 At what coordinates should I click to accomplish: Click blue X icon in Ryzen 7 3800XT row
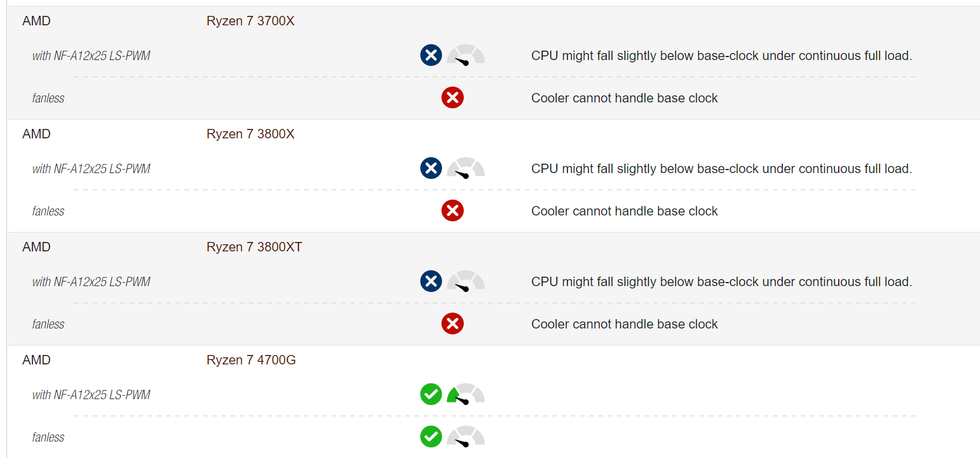(431, 281)
